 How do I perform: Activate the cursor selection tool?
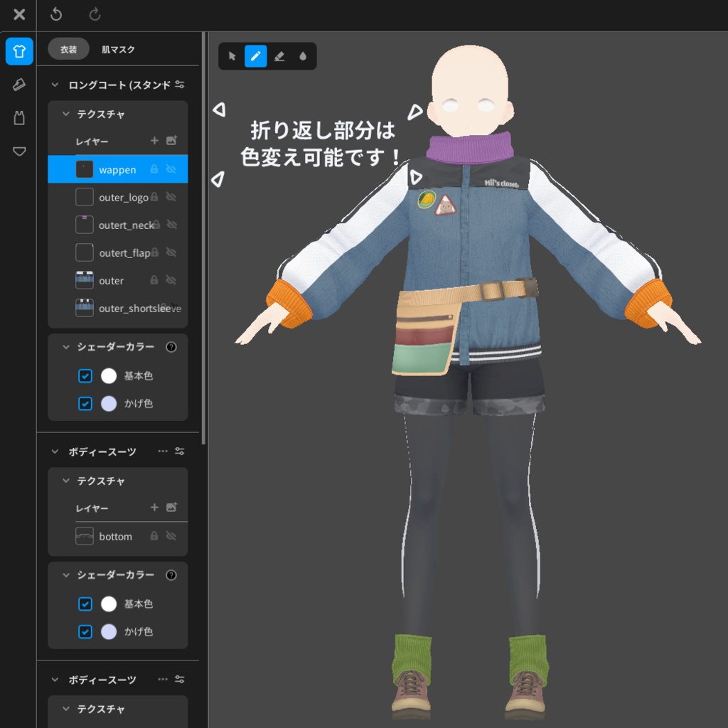[231, 56]
